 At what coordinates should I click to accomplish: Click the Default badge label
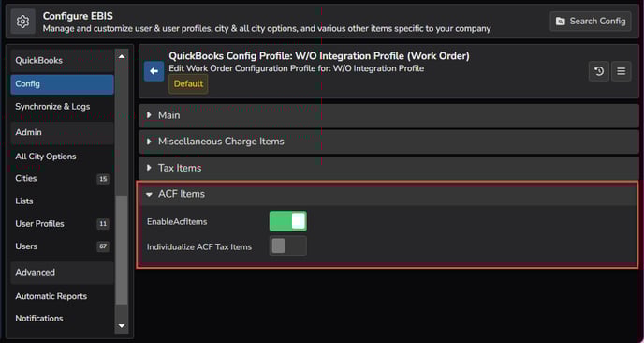pos(188,84)
